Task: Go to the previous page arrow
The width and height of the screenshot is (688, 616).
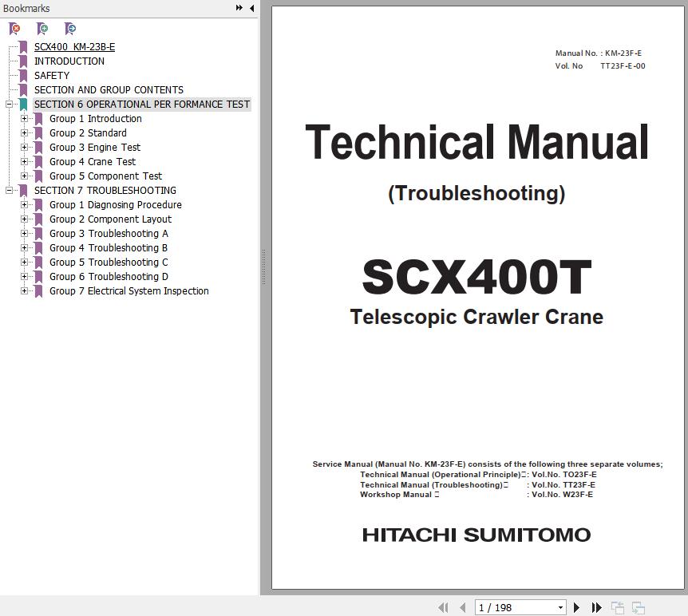Action: (x=462, y=608)
